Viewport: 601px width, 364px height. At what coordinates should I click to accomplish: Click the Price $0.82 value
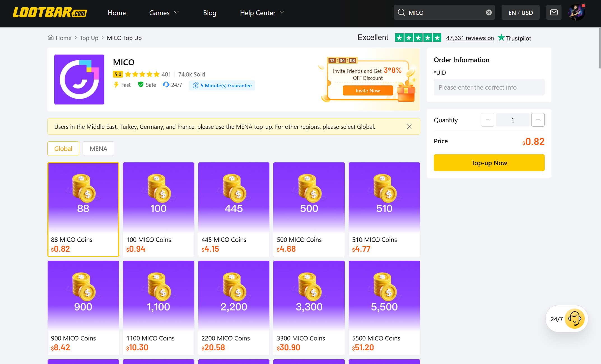point(533,141)
